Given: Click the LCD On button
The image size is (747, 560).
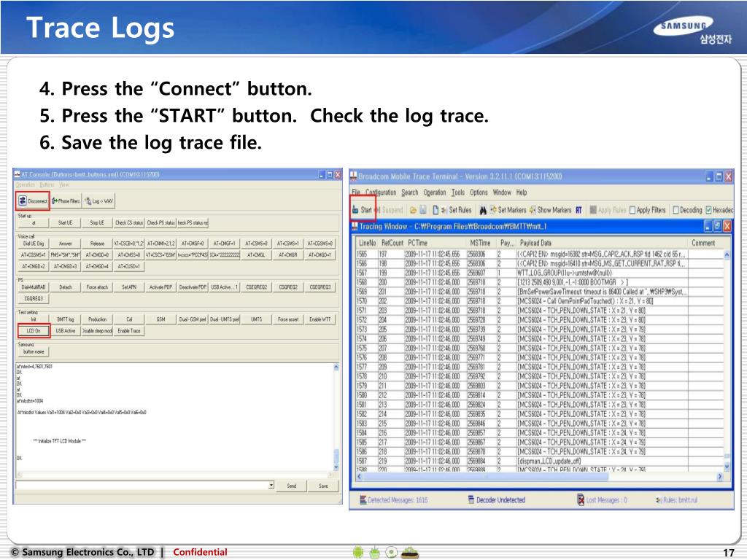Looking at the screenshot, I should click(34, 330).
